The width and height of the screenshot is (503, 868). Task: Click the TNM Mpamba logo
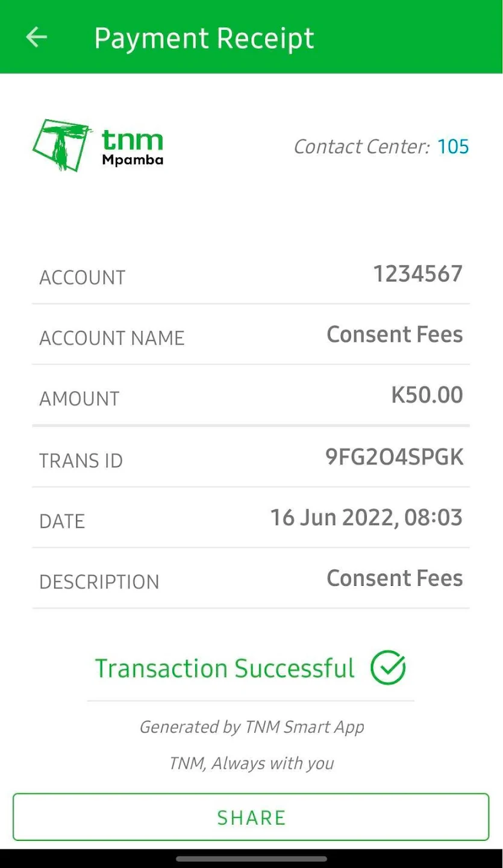98,145
